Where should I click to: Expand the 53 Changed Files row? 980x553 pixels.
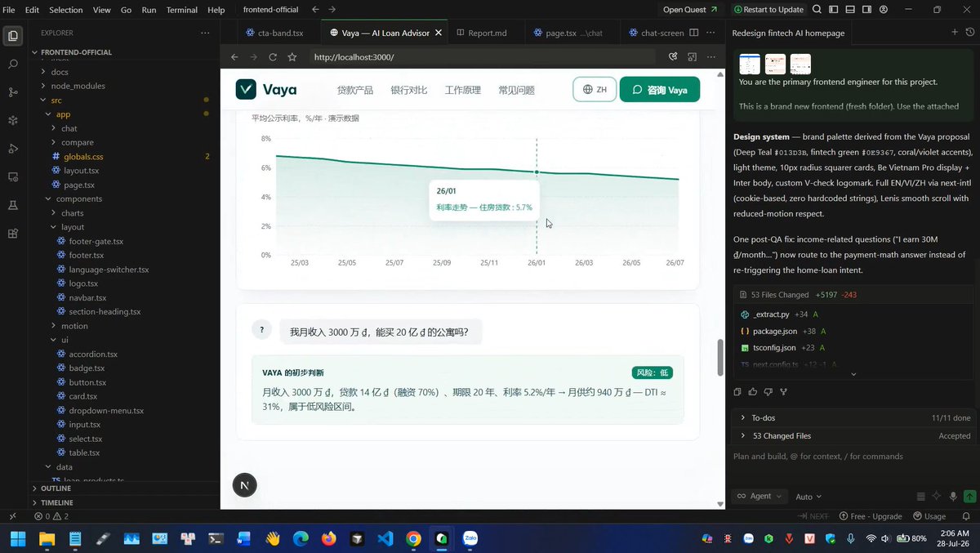coord(852,436)
